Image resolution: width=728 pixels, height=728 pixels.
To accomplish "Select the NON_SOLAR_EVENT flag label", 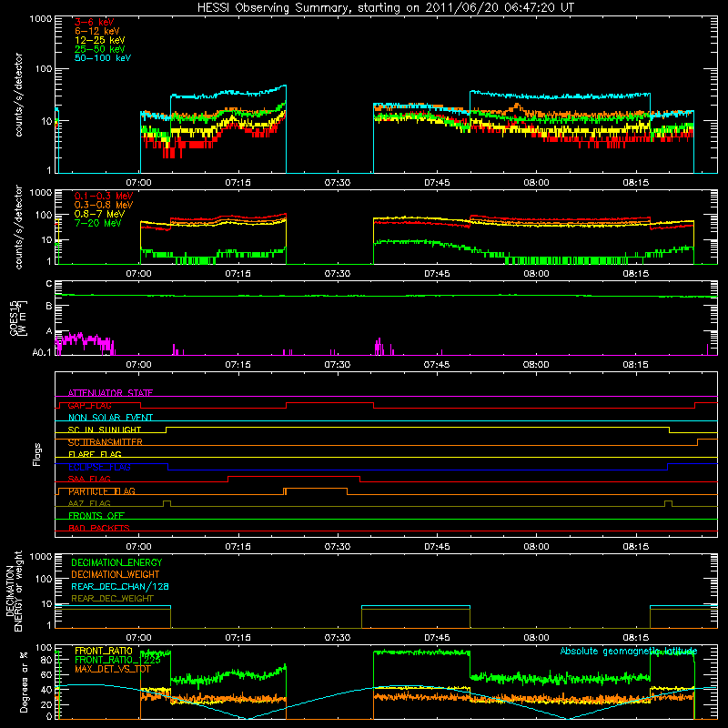I will point(110,418).
